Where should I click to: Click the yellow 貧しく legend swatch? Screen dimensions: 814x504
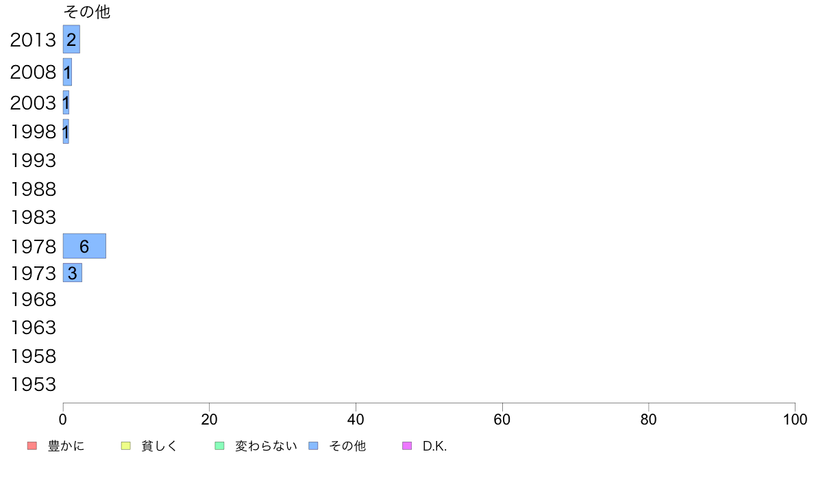click(x=125, y=445)
